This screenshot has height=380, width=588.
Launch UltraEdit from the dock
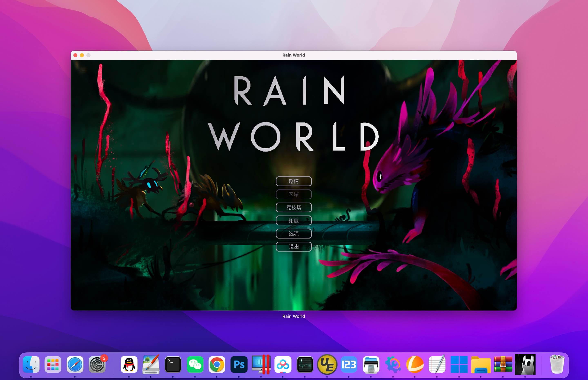[x=327, y=364]
